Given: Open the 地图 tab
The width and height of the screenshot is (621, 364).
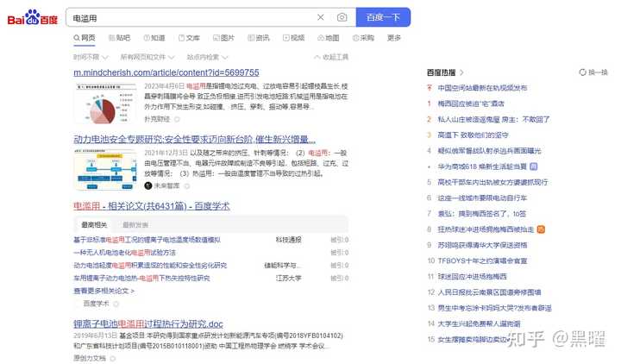Looking at the screenshot, I should coord(329,38).
